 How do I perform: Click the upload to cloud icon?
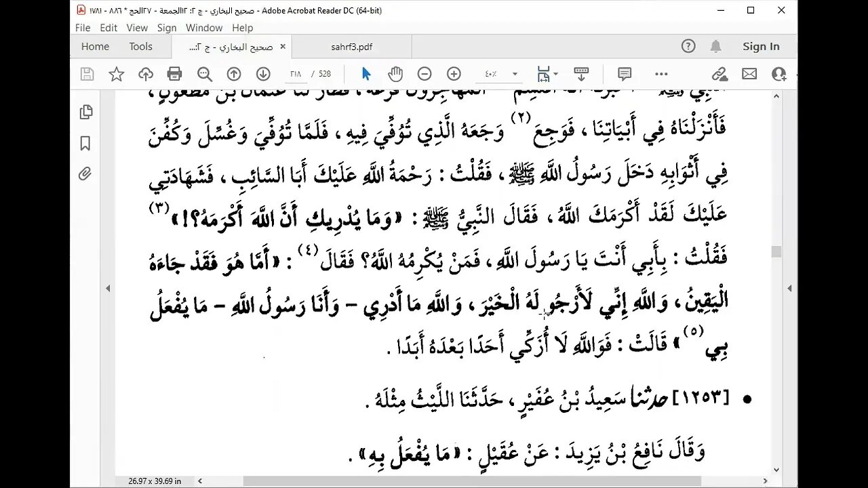(x=146, y=74)
